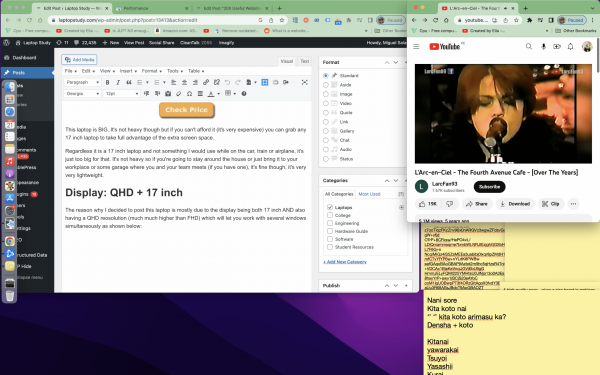Insert a link with the chain icon
The height and width of the screenshot is (375, 600).
[206, 82]
